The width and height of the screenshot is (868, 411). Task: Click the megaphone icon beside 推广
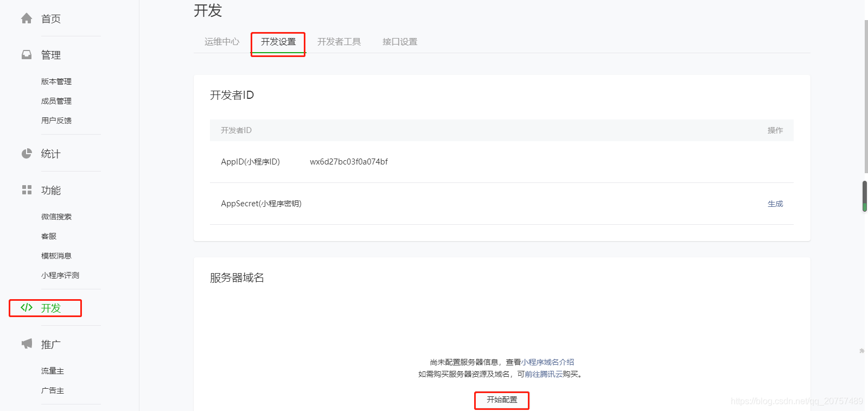tap(27, 344)
